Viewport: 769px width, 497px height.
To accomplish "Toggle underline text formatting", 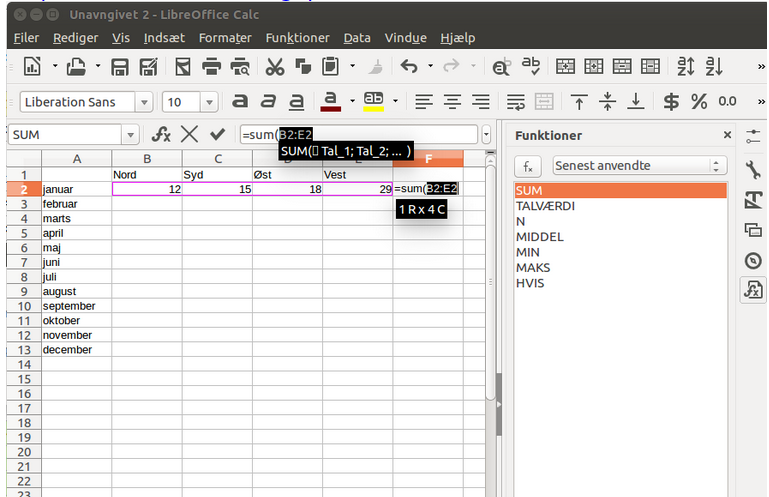I will click(296, 101).
